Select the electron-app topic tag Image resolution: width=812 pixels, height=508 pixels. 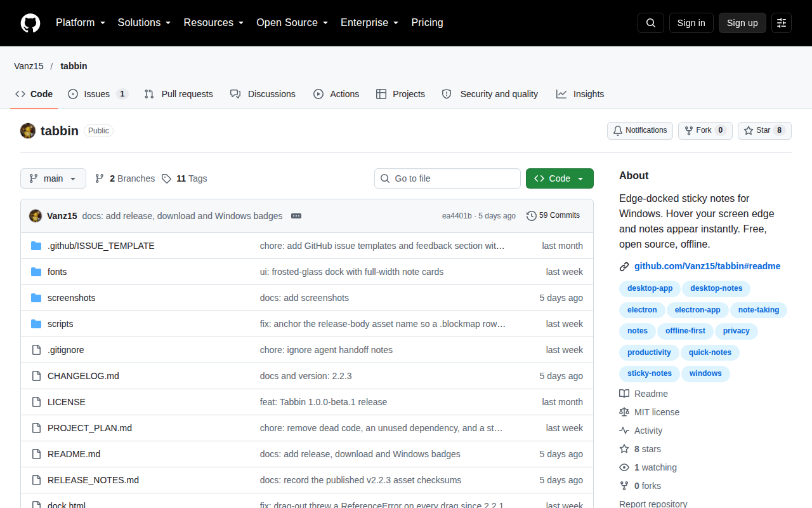pos(697,310)
